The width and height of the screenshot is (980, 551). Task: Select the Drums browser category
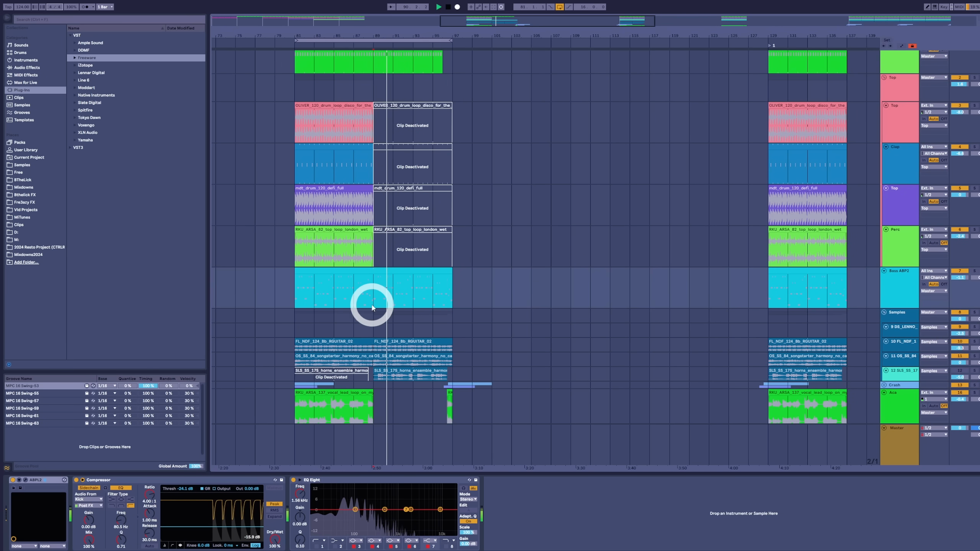point(20,52)
